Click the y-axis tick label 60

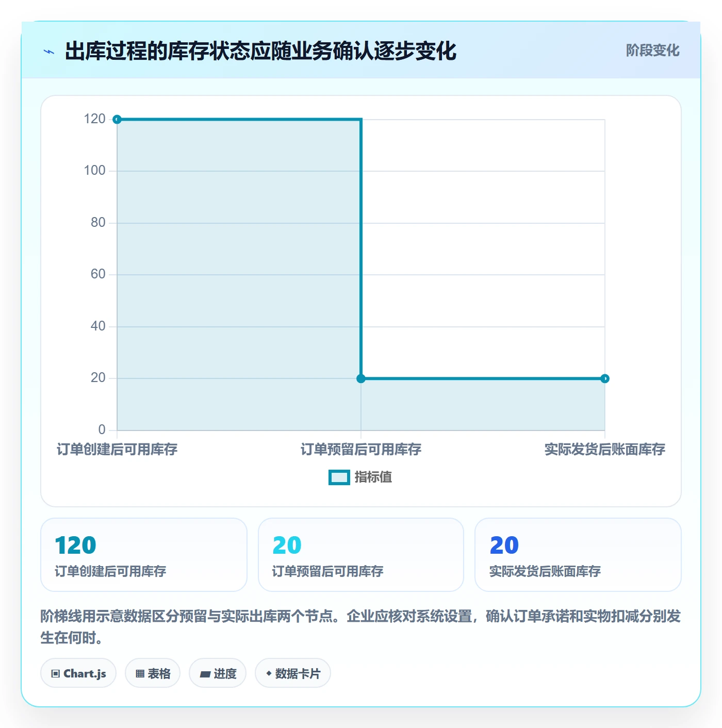98,274
